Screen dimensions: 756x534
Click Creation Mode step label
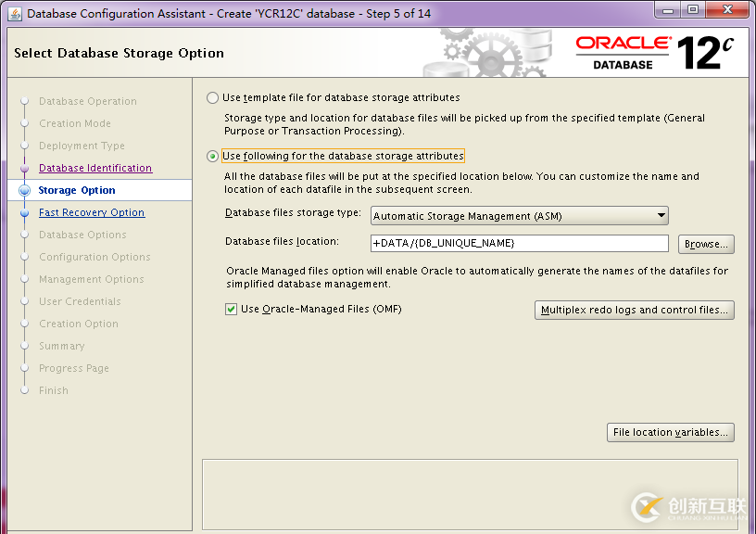[x=75, y=123]
